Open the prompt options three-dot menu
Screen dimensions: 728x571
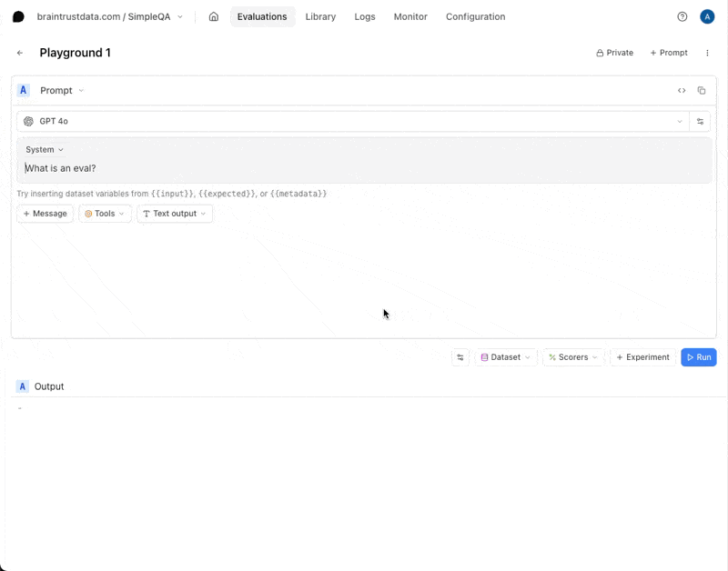point(708,53)
